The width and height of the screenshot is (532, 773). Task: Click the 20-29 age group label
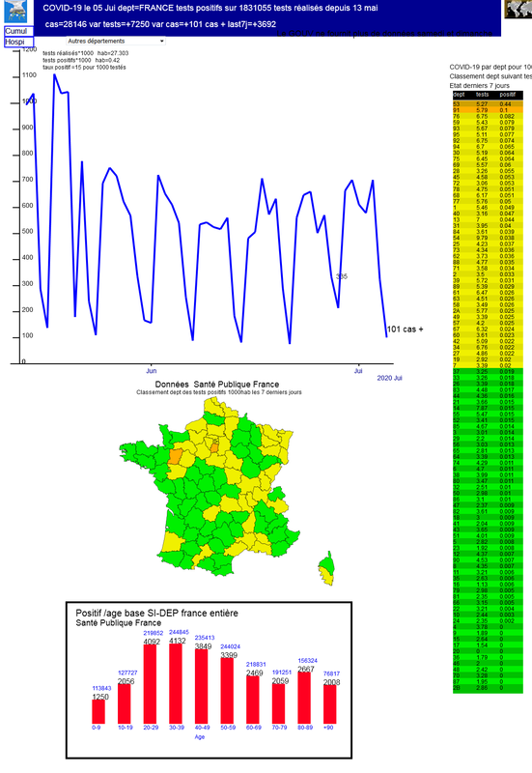point(151,728)
